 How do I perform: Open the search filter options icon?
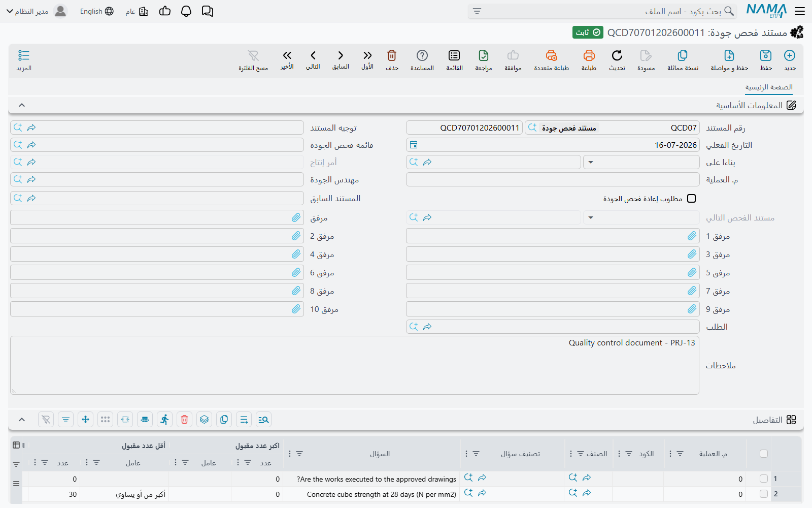(x=477, y=11)
